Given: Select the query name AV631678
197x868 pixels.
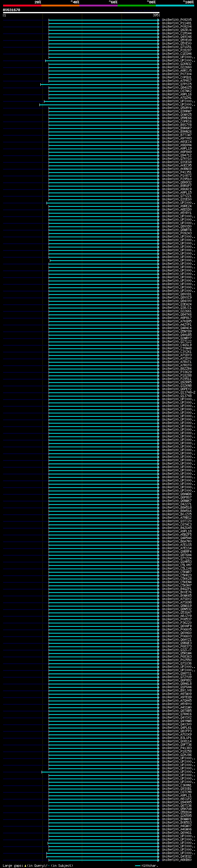Looking at the screenshot, I should (x=11, y=10).
